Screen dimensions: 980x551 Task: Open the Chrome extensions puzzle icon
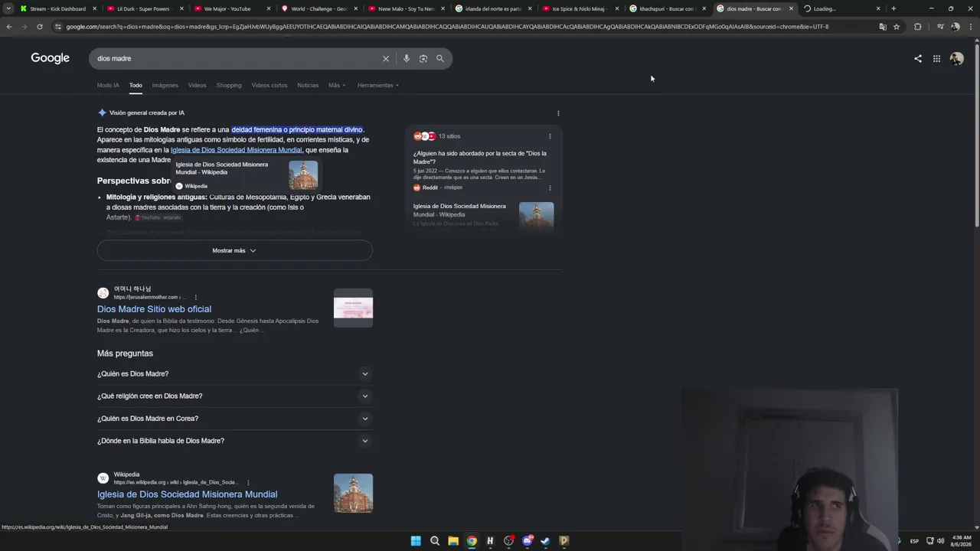(918, 27)
